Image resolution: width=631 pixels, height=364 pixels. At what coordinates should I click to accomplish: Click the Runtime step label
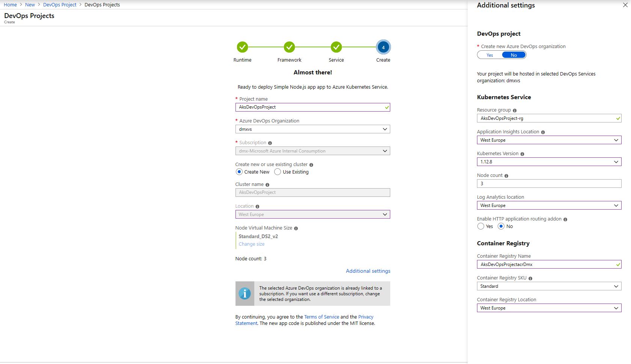pos(242,60)
